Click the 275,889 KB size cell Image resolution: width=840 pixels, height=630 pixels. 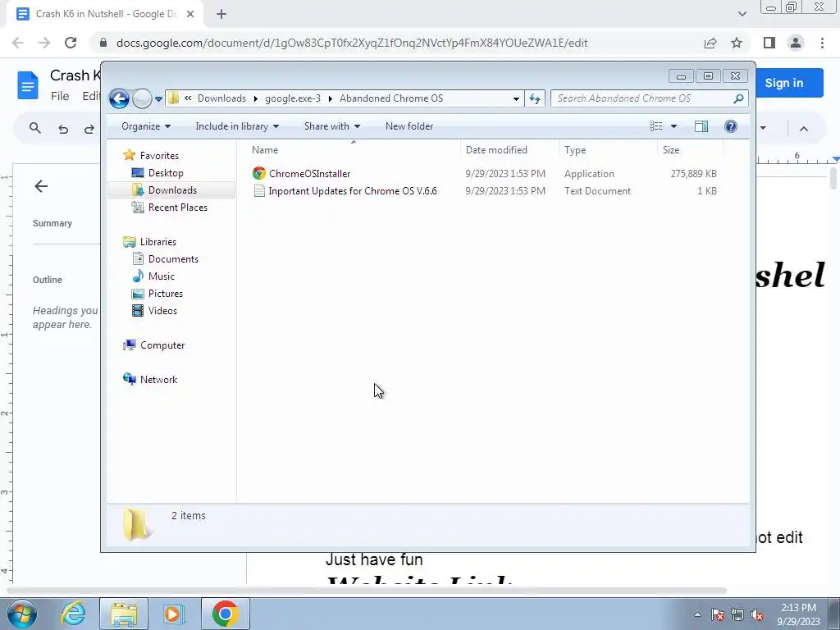(x=693, y=174)
